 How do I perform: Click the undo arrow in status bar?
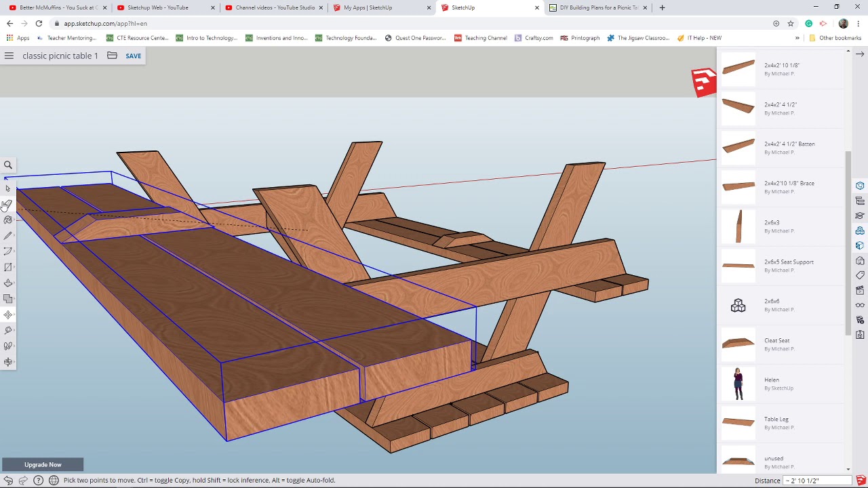coord(8,481)
